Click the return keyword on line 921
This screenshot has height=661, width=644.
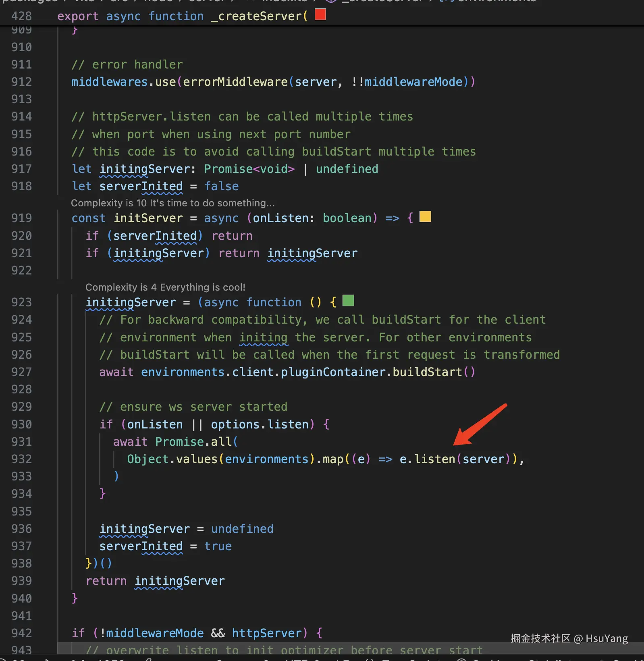[239, 253]
